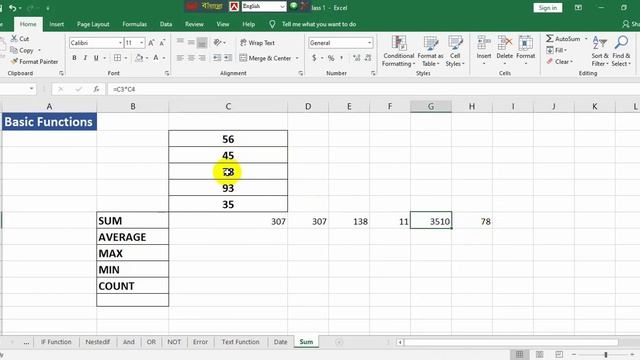Open Cell Styles gallery
The width and height of the screenshot is (640, 360).
click(x=455, y=51)
